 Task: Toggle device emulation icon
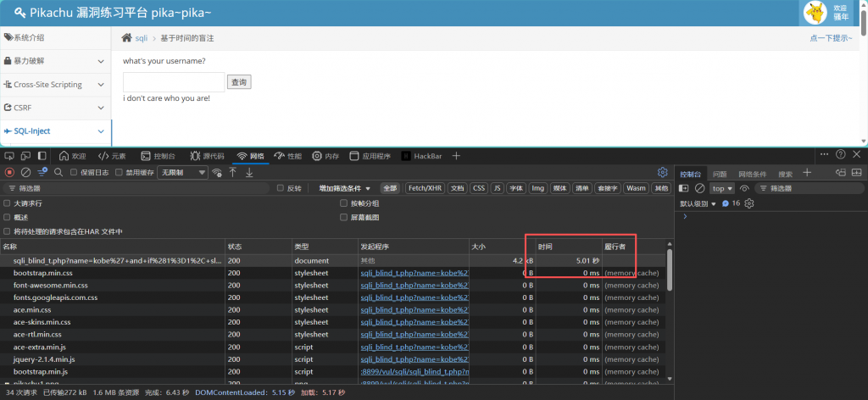25,156
